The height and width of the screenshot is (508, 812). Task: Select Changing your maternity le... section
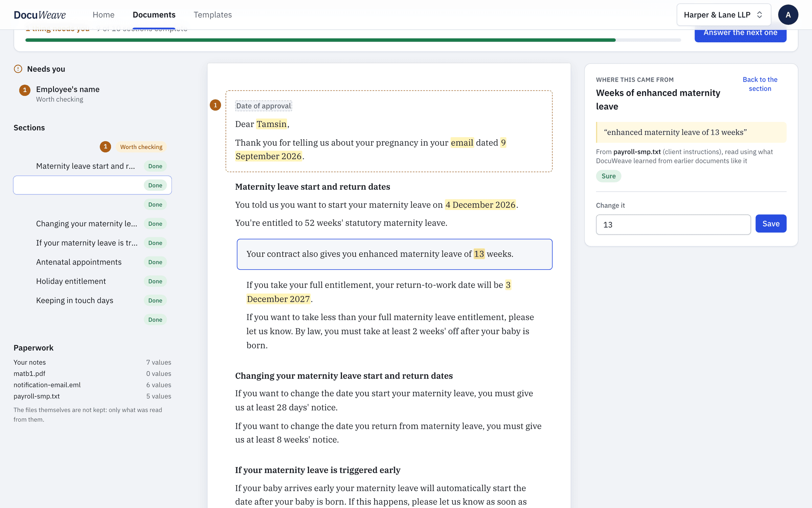tap(92, 224)
